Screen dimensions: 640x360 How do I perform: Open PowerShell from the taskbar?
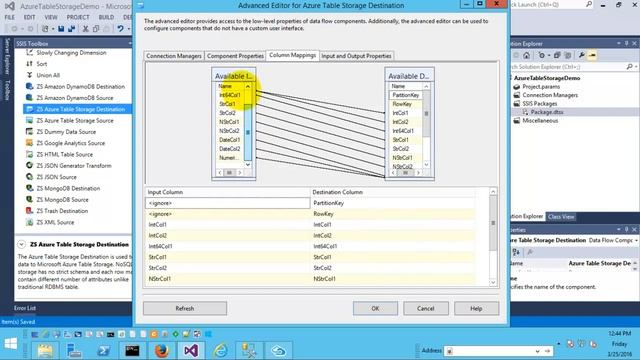pyautogui.click(x=103, y=351)
